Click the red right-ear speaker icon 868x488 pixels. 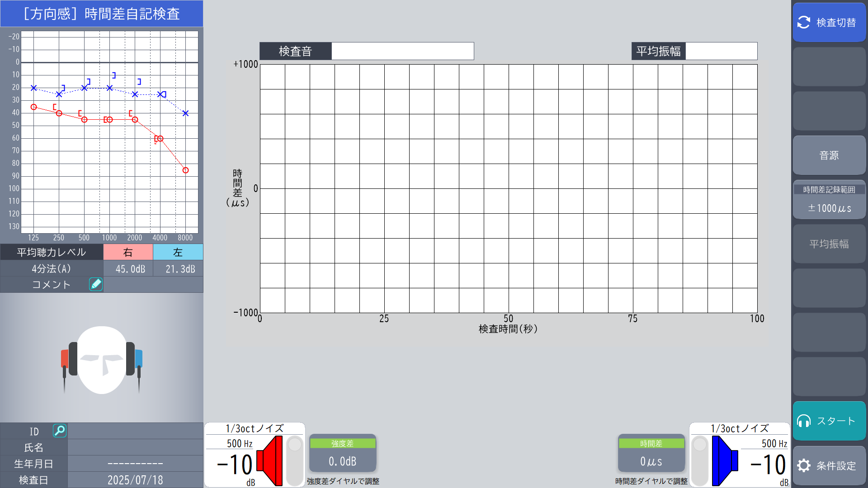point(269,461)
